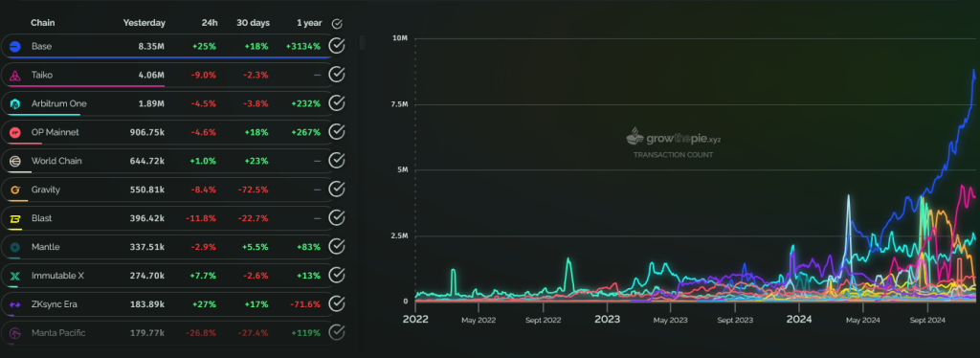Image resolution: width=980 pixels, height=358 pixels.
Task: Uncheck the OP Mainnet checkmark
Action: (337, 132)
